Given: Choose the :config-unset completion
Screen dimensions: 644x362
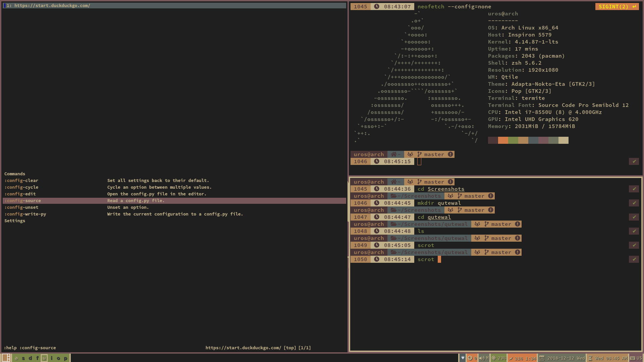Looking at the screenshot, I should [x=174, y=207].
